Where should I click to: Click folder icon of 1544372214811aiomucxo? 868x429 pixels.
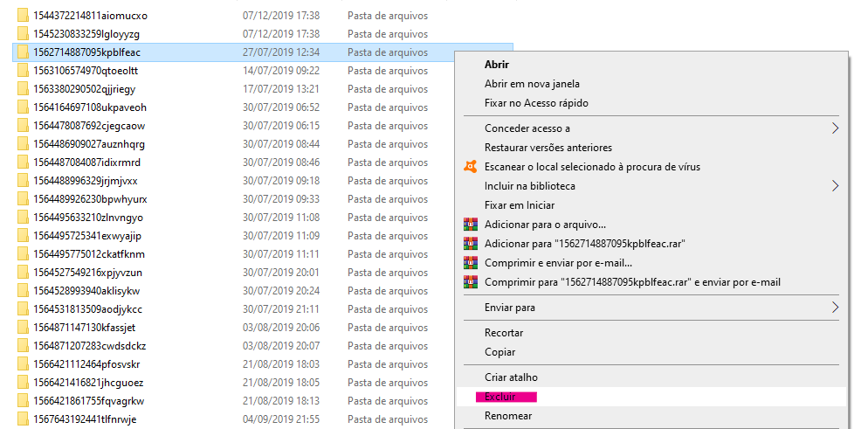23,16
